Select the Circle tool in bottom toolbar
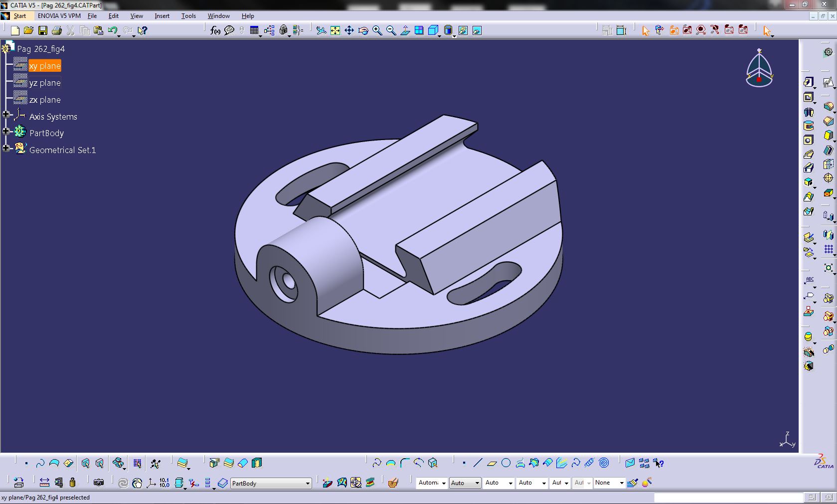 coord(506,463)
